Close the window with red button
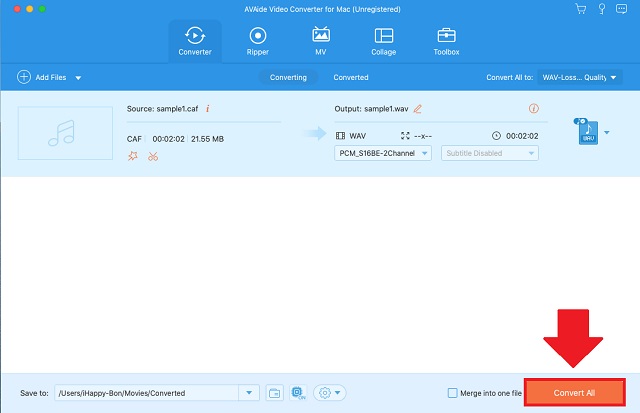 17,9
